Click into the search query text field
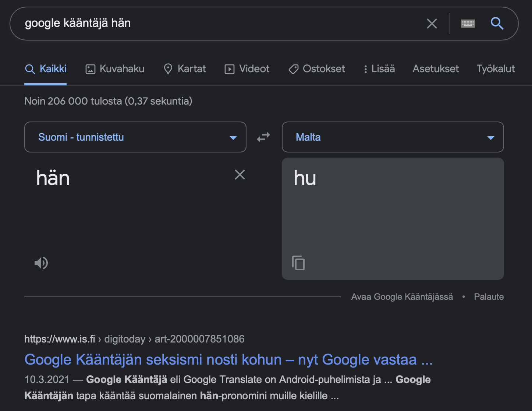532x411 pixels. point(221,24)
